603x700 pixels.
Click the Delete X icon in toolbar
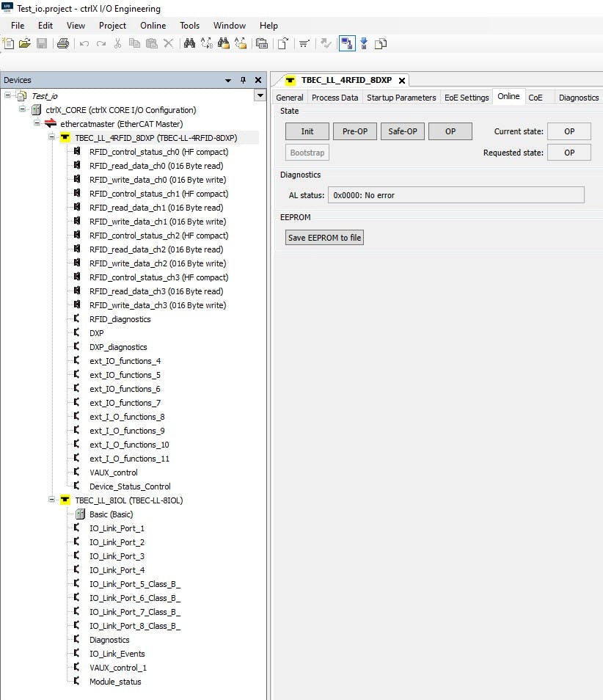[168, 43]
